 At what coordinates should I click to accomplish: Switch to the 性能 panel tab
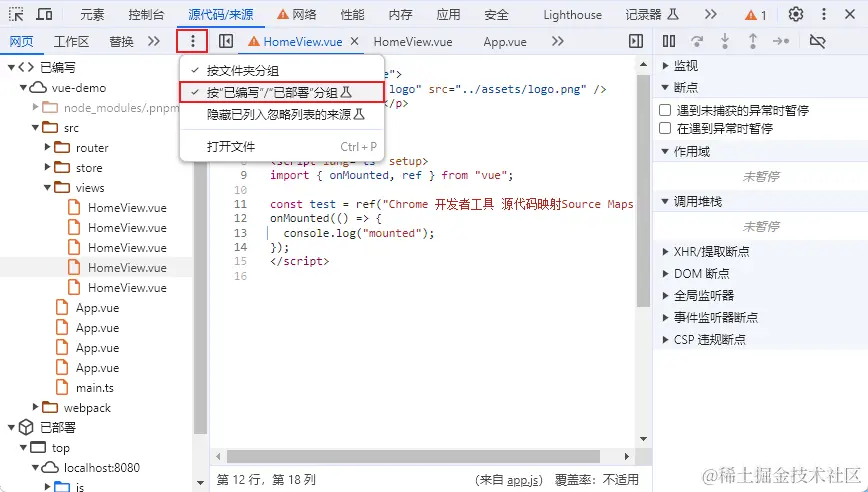pos(353,15)
